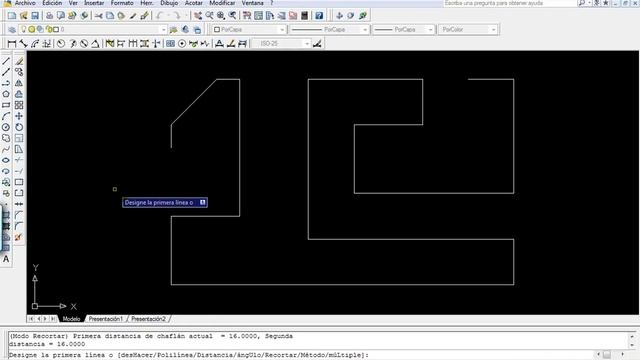This screenshot has width=640, height=360.
Task: Click the Redo arrow icon
Action: click(177, 16)
